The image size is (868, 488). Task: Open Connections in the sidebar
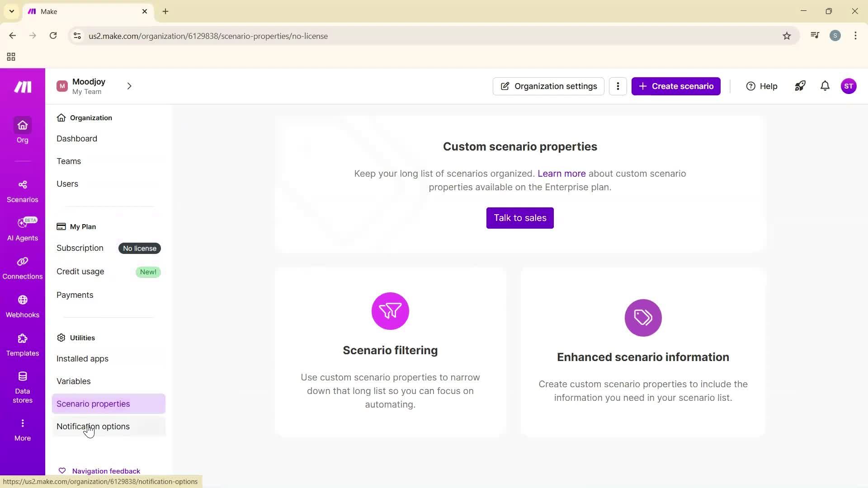tap(22, 267)
